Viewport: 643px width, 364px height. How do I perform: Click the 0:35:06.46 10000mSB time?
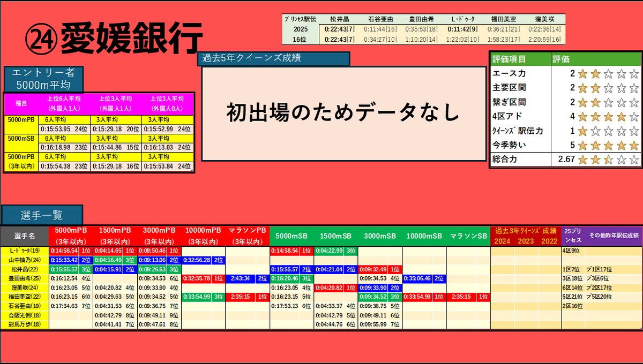pos(418,278)
